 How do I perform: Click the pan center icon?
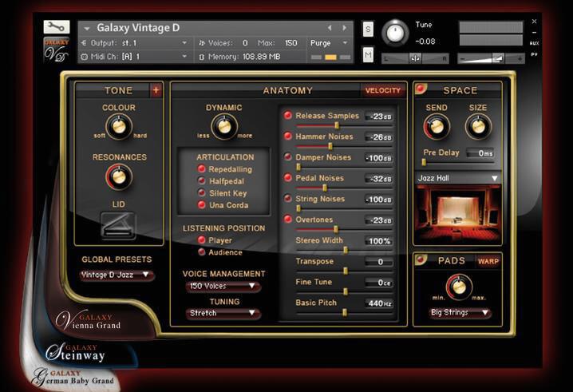pyautogui.click(x=415, y=58)
